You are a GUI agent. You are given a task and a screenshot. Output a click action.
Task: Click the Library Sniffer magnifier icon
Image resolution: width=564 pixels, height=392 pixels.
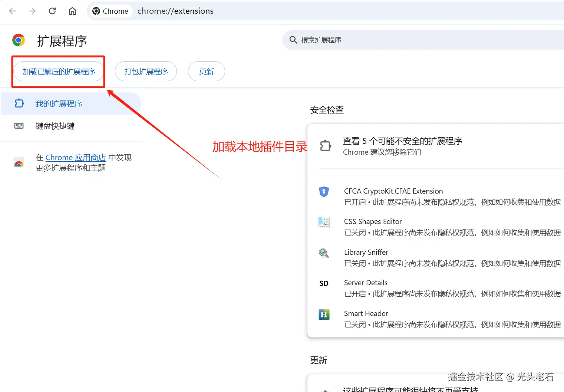(x=324, y=253)
